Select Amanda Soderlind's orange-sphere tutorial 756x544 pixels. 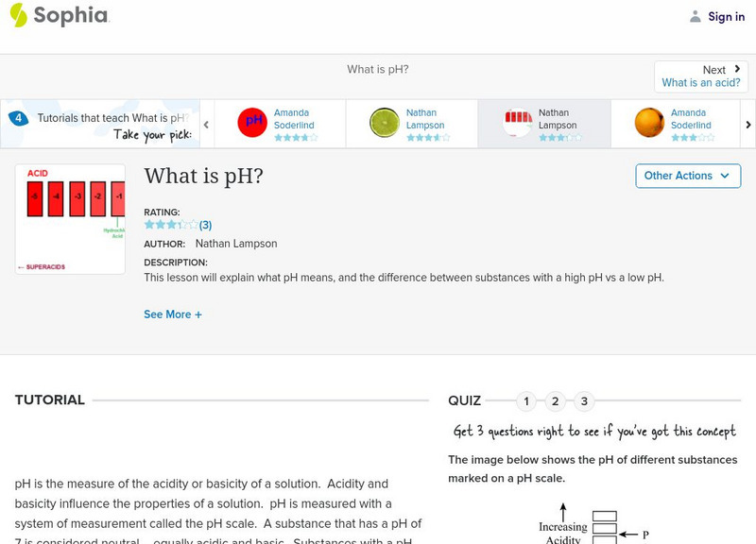pos(648,123)
